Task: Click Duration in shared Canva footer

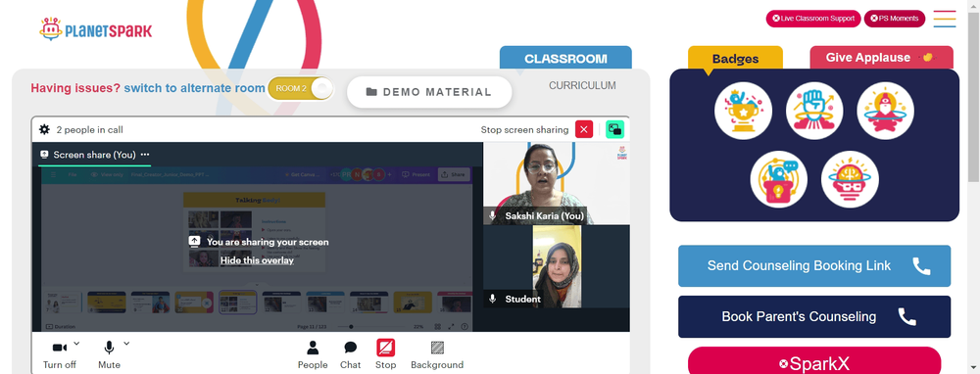Action: [61, 327]
